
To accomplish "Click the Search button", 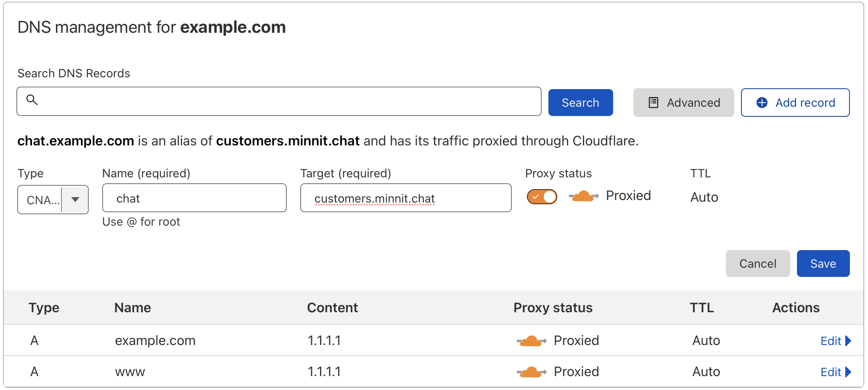I will pos(580,102).
